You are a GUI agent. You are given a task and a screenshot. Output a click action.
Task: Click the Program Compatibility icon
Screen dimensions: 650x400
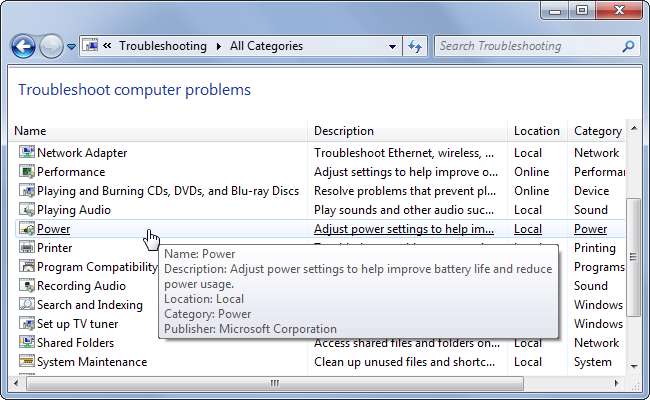27,266
